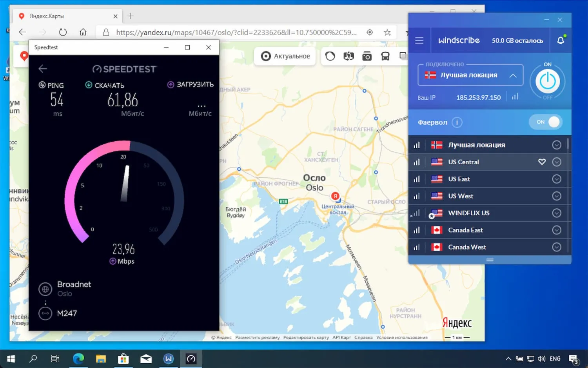Image resolution: width=588 pixels, height=368 pixels.
Task: Click the camera icon in the map toolbar
Action: click(367, 56)
